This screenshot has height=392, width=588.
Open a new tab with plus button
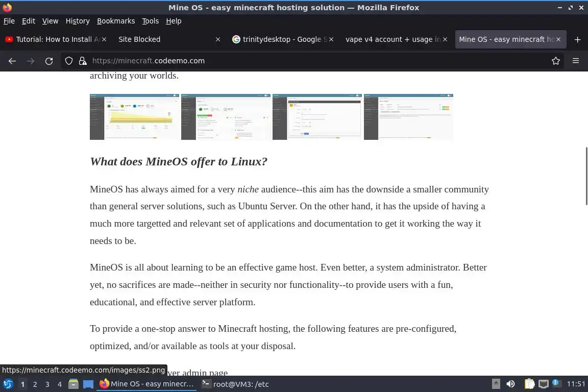577,39
